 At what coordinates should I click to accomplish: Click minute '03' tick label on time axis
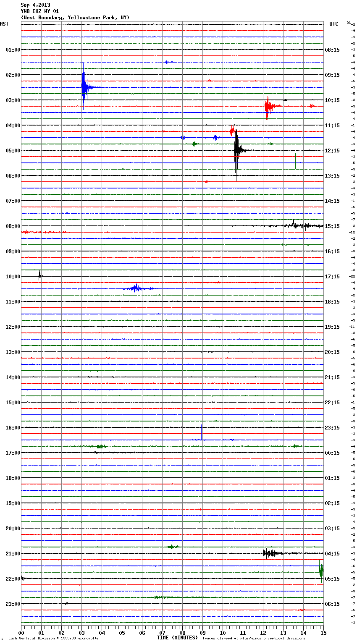81,633
